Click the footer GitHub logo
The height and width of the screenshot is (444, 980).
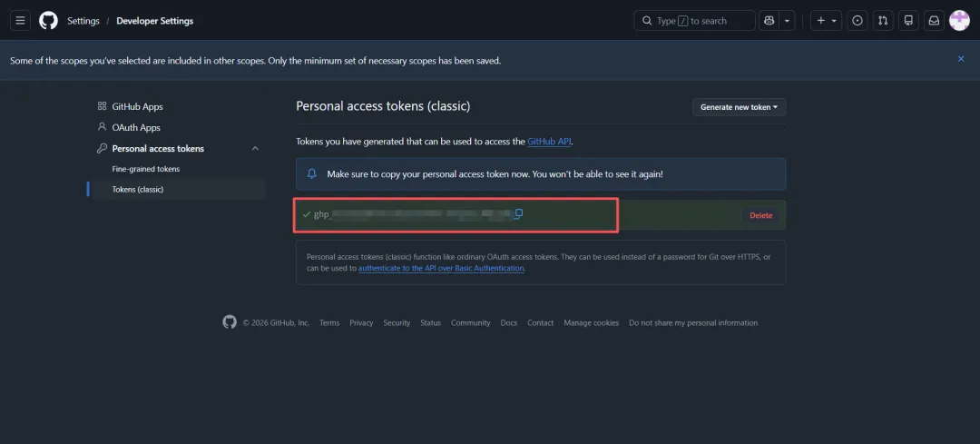click(230, 322)
